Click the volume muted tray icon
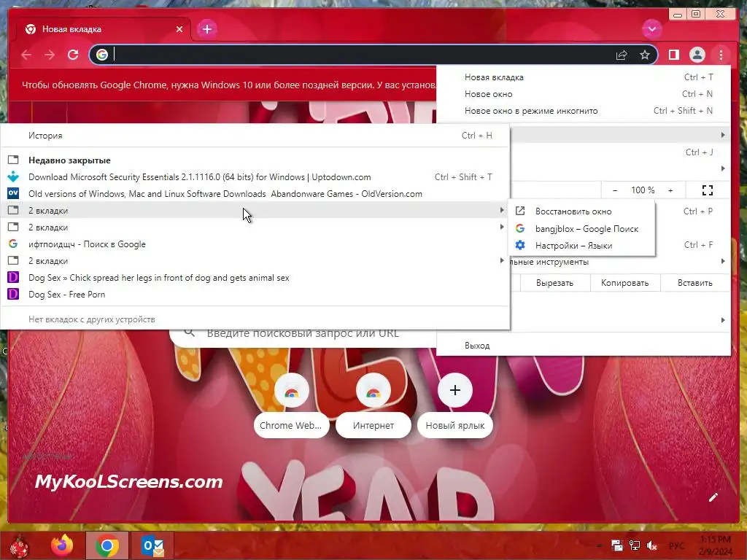This screenshot has width=747, height=560. tap(651, 545)
